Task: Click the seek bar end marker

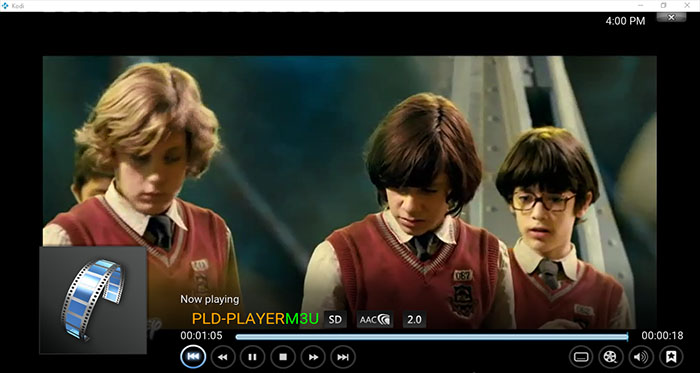Action: pyautogui.click(x=627, y=337)
